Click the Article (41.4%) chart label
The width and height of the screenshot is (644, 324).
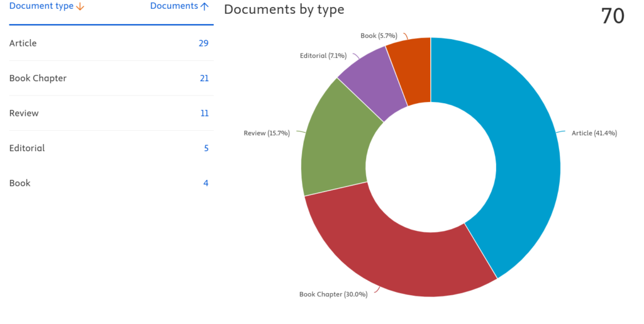point(594,133)
